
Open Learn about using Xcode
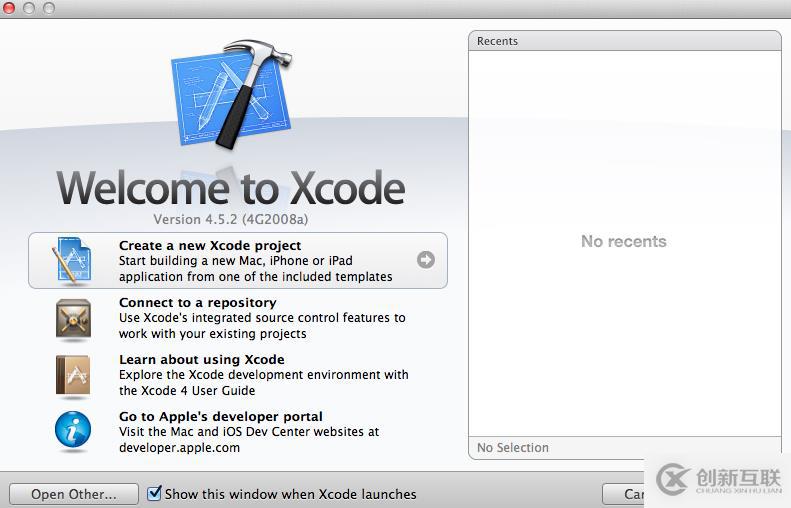tap(202, 360)
